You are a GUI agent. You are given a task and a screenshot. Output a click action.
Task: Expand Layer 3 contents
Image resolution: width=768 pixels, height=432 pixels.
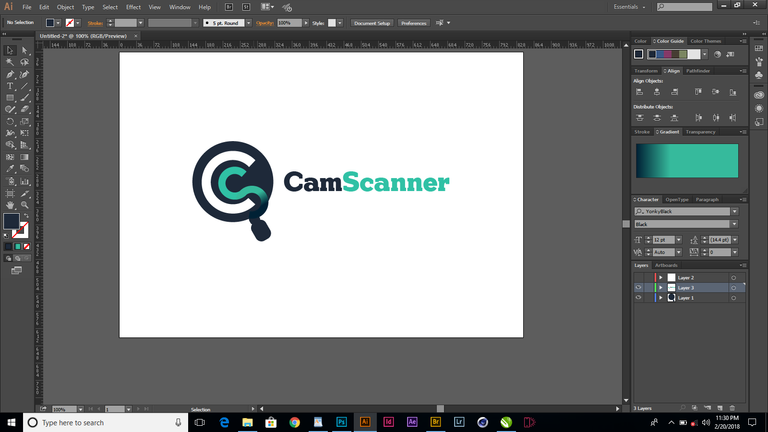(661, 288)
